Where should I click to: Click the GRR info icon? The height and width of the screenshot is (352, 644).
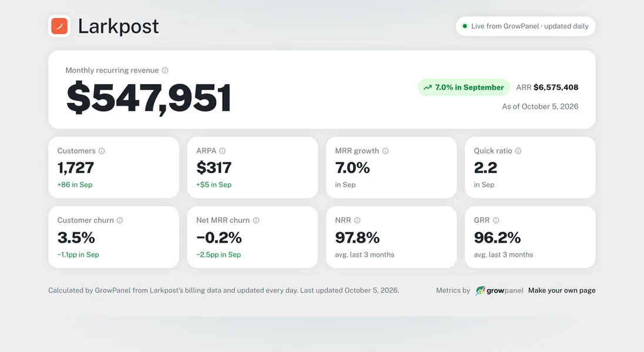tap(496, 220)
